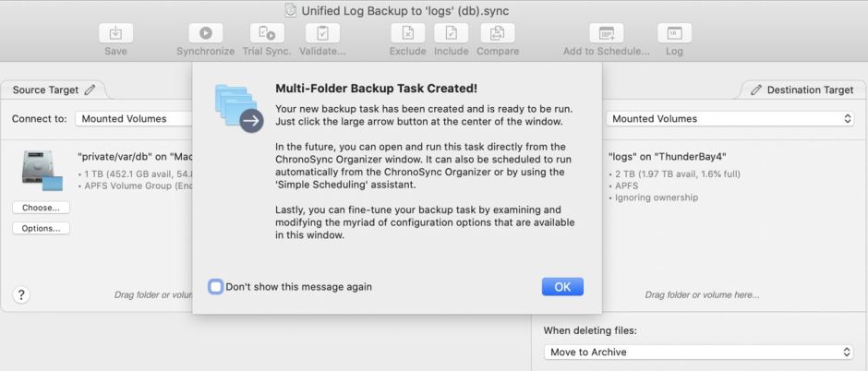868x371 pixels.
Task: Click the 'Multi-Folder Backup Task Created!' heading
Action: pos(377,89)
